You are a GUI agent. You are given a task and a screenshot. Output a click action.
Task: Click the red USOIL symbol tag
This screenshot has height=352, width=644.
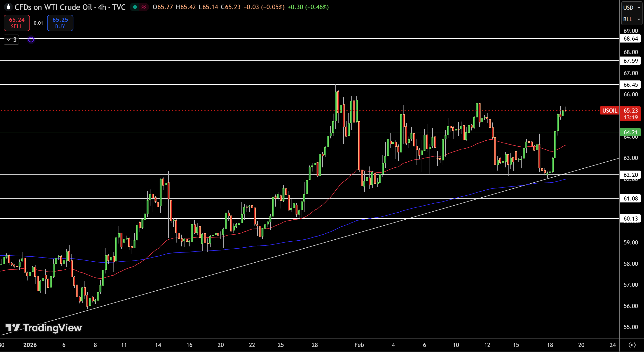pos(609,110)
